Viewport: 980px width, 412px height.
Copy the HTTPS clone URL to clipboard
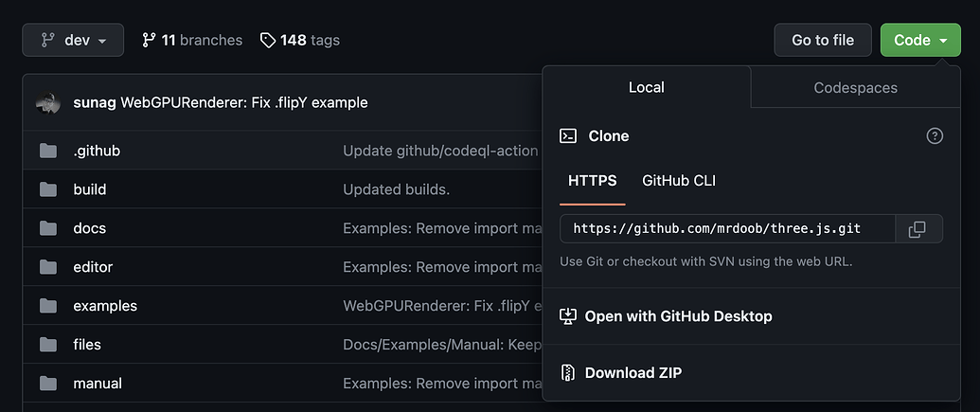tap(917, 229)
